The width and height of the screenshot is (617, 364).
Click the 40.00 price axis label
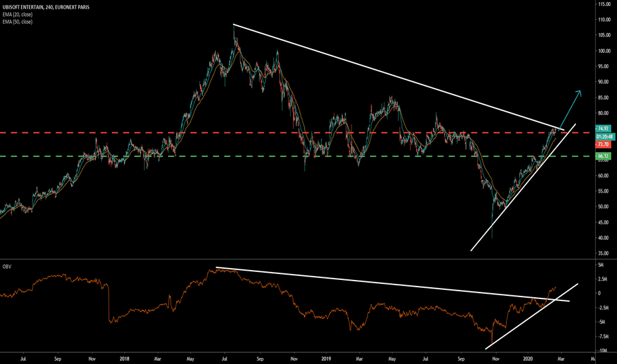click(x=604, y=238)
